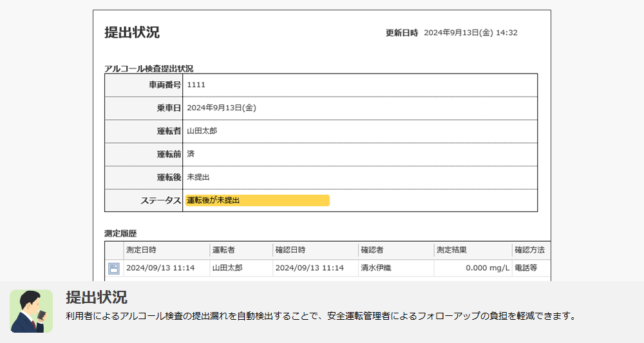The image size is (644, 343).
Task: Click the record detail icon in history row
Action: (x=113, y=268)
